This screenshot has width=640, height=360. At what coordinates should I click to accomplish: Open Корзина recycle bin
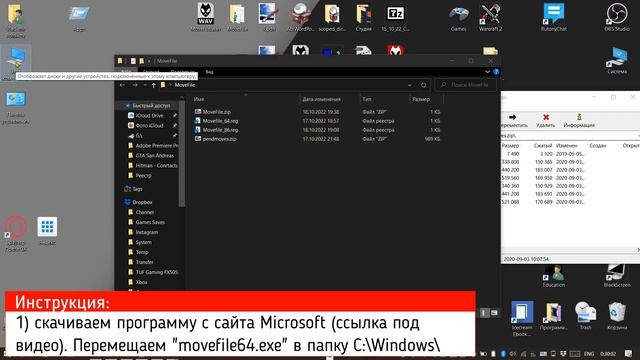[617, 316]
